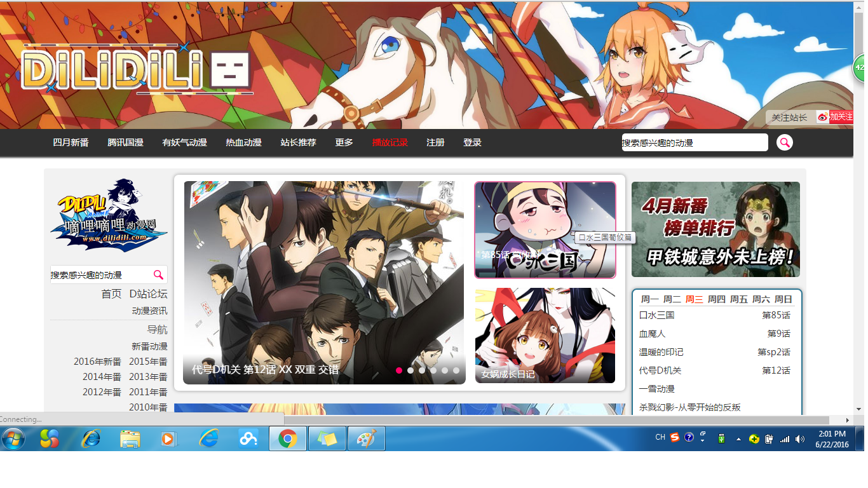Open 动漫资讯 link in sidebar
Image resolution: width=868 pixels, height=488 pixels.
[149, 311]
